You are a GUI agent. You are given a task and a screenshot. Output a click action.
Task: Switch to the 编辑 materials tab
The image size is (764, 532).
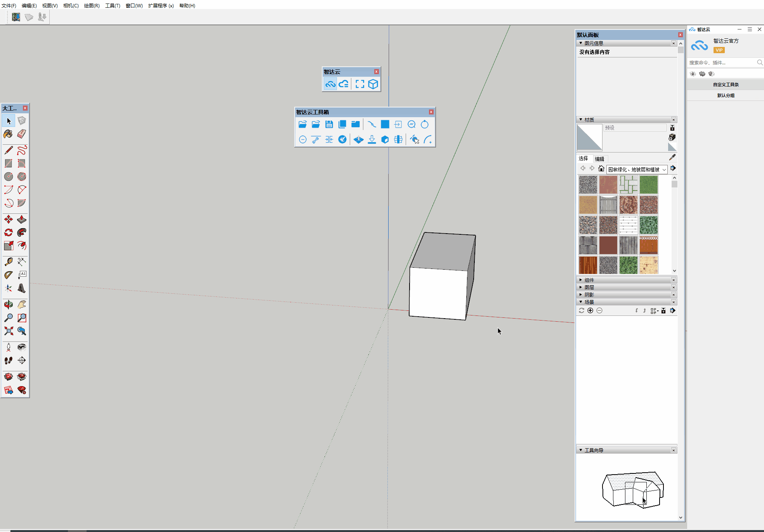coord(599,159)
